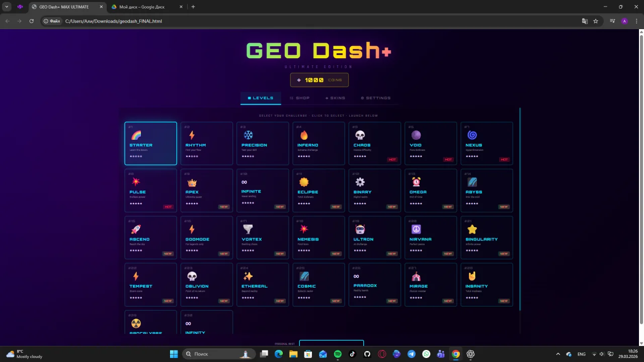Pick the CHAOS level skull icon
The image size is (644, 362).
[360, 135]
